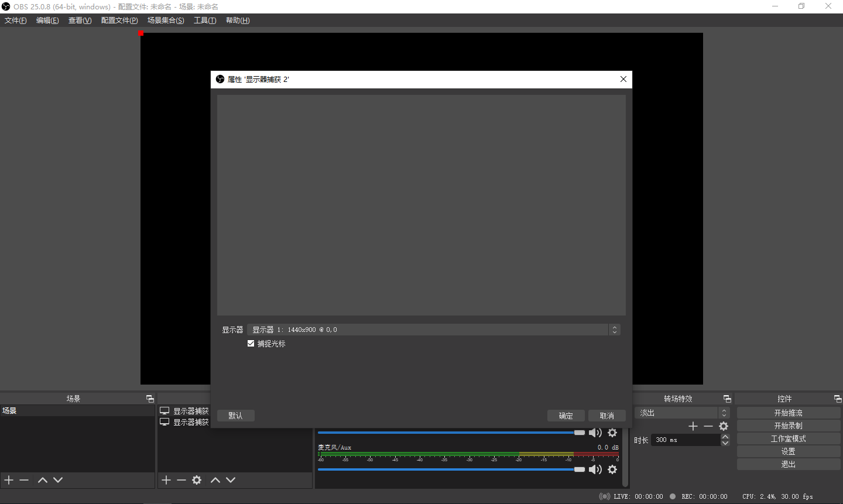Viewport: 843px width, 504px height.
Task: Restore the OBS main window size
Action: [801, 6]
